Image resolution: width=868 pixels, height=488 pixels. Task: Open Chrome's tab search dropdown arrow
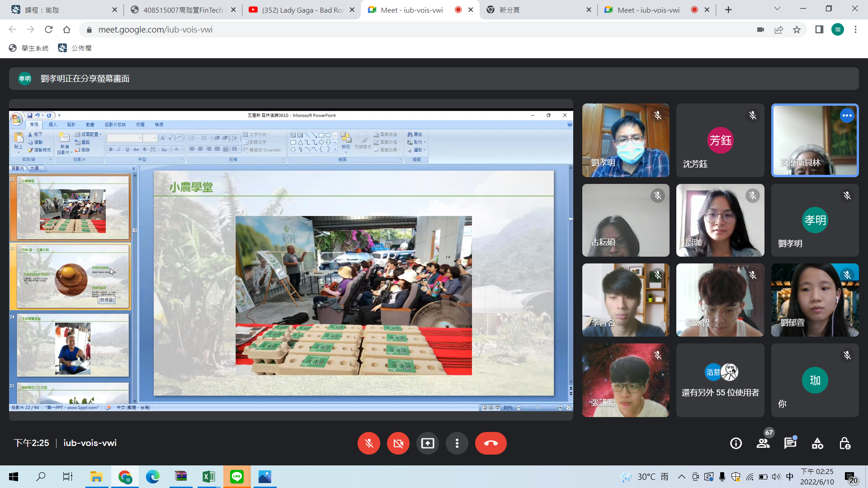click(777, 9)
